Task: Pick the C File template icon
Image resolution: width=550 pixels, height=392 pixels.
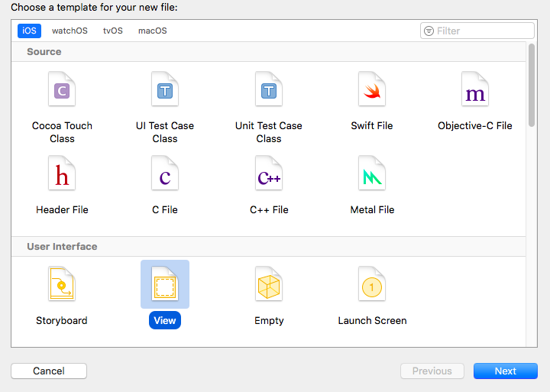Action: [x=165, y=175]
